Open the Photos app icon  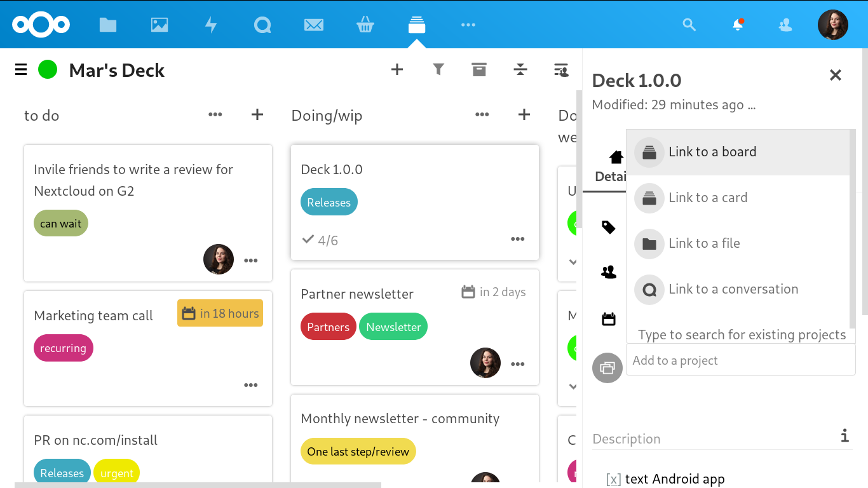tap(159, 25)
